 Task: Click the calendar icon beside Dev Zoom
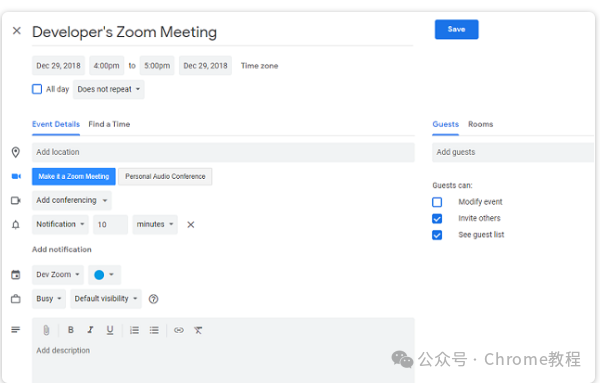(16, 275)
